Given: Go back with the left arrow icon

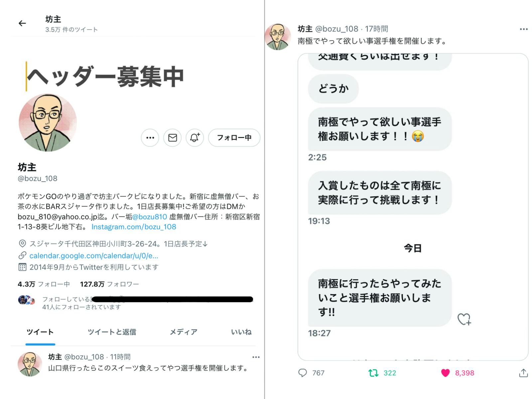Looking at the screenshot, I should tap(22, 23).
